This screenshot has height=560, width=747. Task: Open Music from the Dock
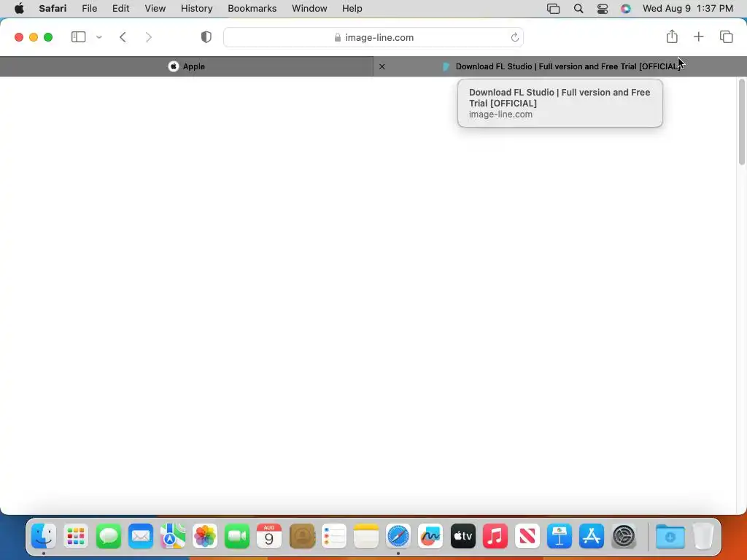[495, 536]
